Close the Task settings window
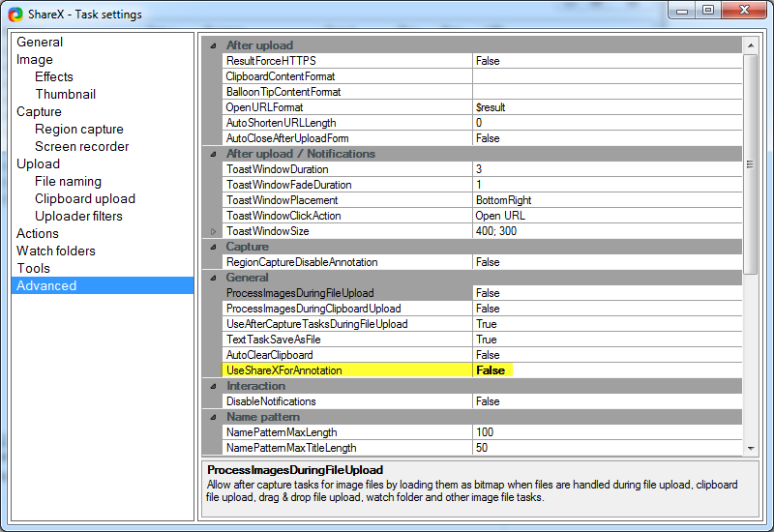 [x=744, y=11]
